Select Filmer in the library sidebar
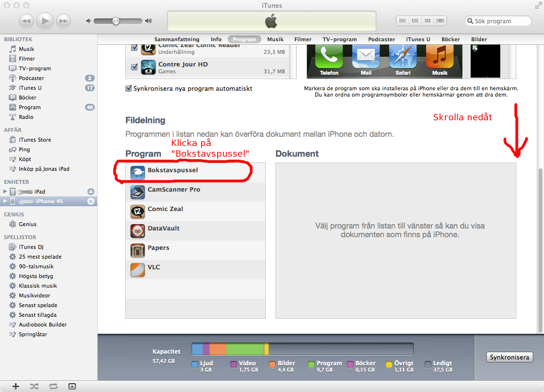The width and height of the screenshot is (544, 392). pos(49,59)
